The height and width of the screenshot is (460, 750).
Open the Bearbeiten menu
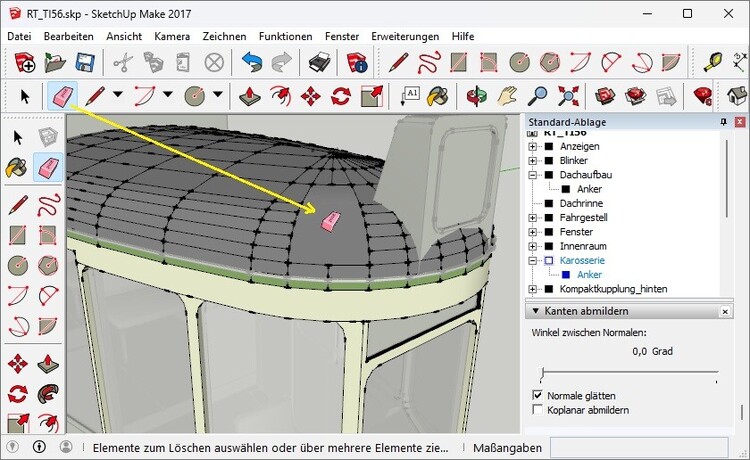tap(68, 36)
